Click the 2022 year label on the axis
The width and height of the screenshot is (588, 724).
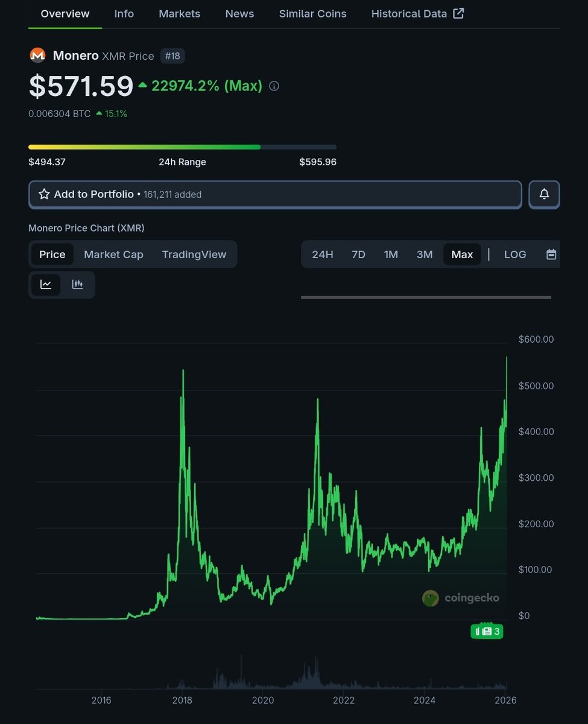[x=344, y=700]
